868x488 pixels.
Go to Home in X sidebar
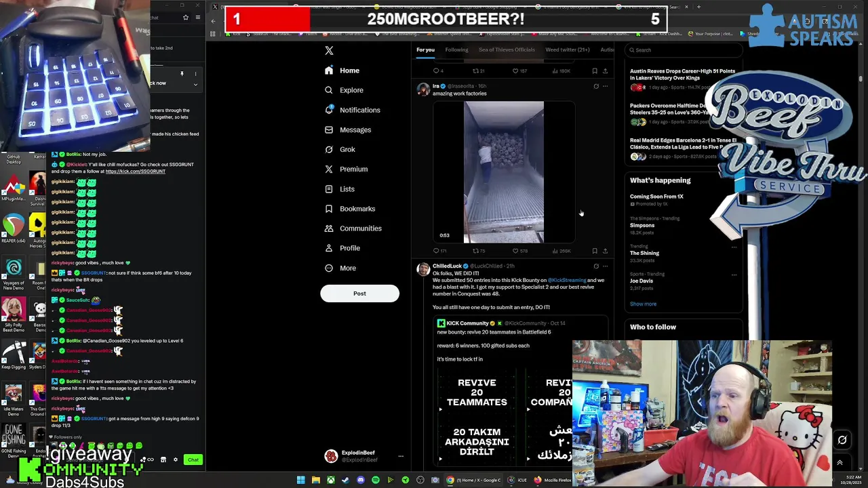pos(342,70)
